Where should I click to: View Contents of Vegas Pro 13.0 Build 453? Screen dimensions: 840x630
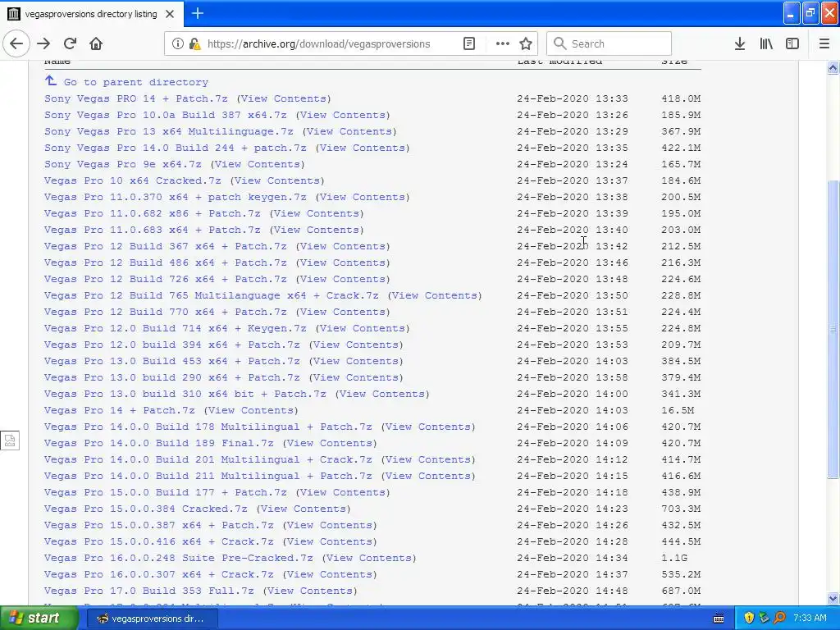356,361
